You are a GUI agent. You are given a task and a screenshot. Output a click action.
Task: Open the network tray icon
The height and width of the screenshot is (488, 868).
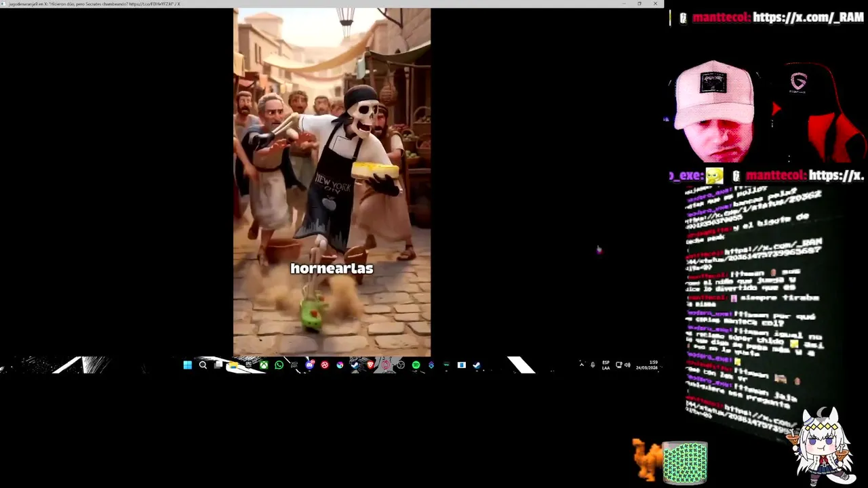point(618,365)
